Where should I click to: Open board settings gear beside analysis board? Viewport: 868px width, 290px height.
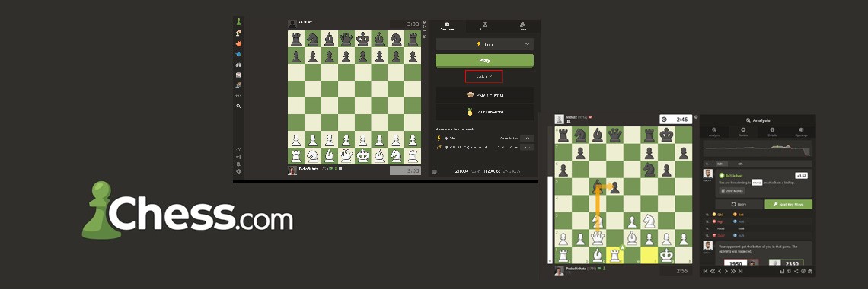pos(697,116)
